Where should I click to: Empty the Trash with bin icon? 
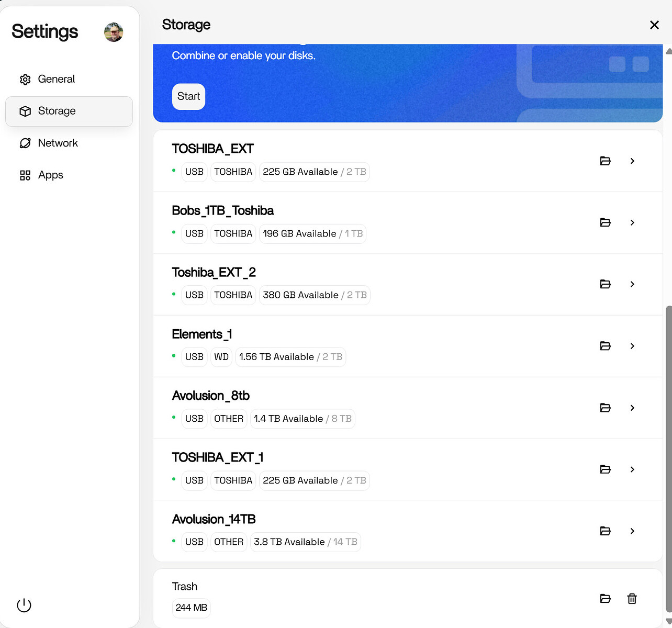coord(632,599)
